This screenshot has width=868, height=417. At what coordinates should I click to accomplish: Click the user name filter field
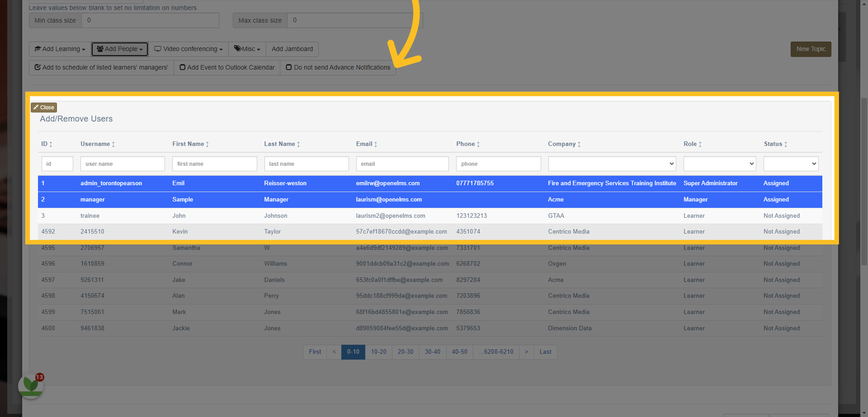click(123, 164)
